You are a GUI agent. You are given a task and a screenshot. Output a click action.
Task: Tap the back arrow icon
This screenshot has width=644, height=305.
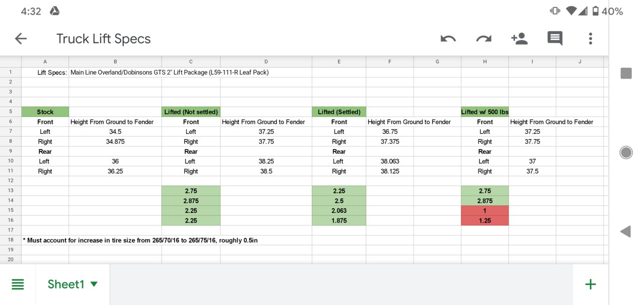21,39
